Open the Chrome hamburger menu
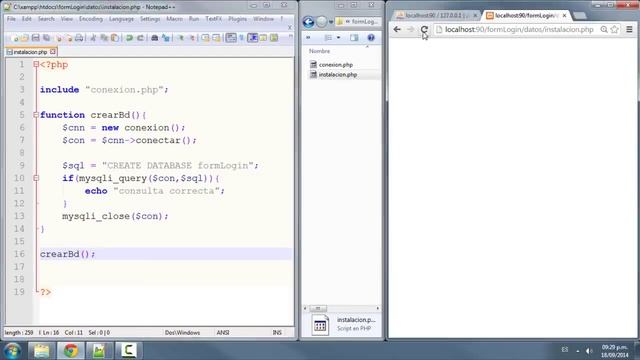This screenshot has height=360, width=640. [629, 29]
